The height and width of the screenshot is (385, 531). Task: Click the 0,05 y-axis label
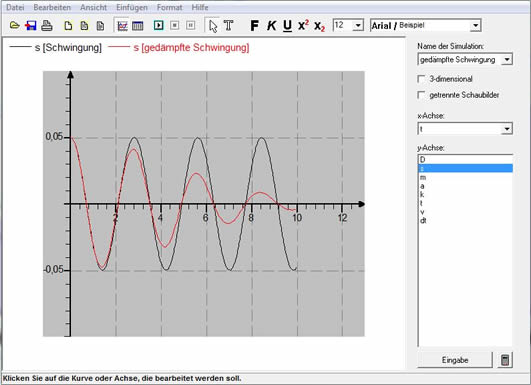click(x=54, y=136)
